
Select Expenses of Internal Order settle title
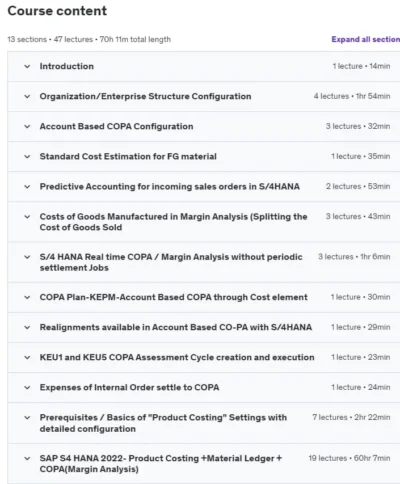tap(129, 388)
